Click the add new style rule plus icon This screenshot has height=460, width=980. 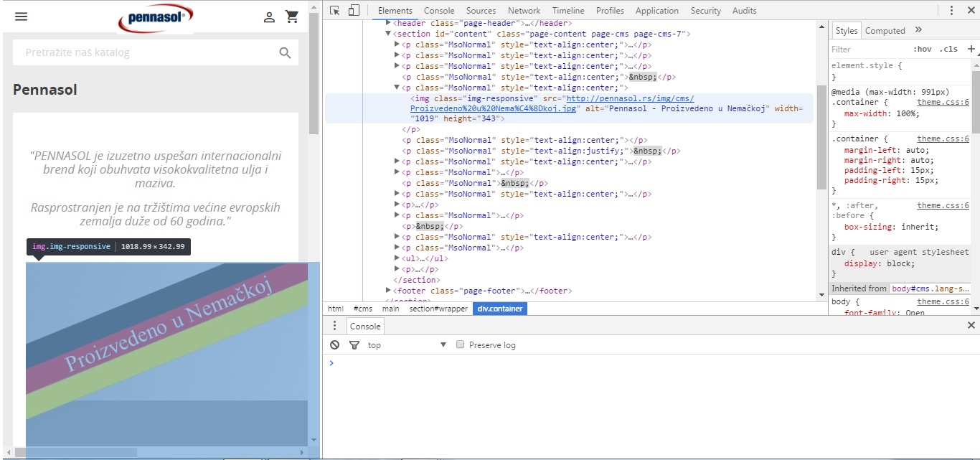(x=971, y=49)
